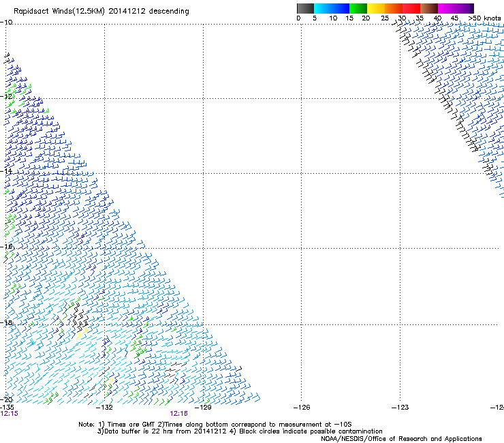
Task: Click the '-126' longitude axis label
Action: coord(302,408)
